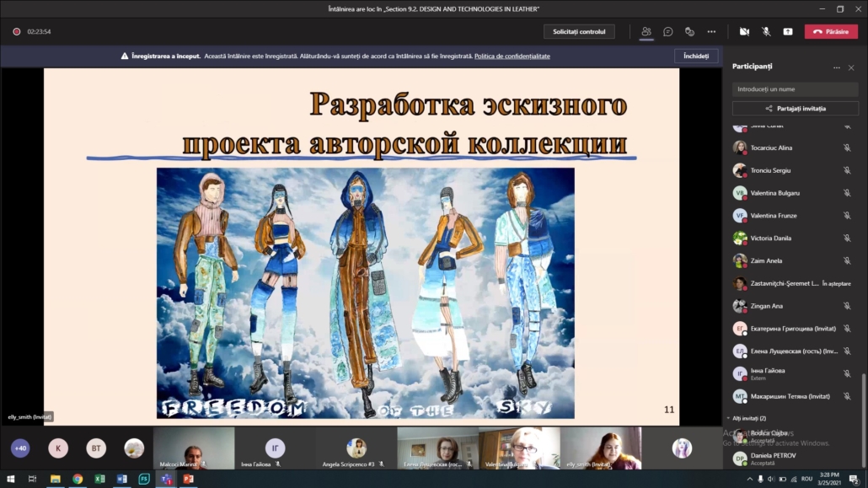Open the reactions icon in meeting toolbar
The height and width of the screenshot is (488, 868).
pos(689,31)
